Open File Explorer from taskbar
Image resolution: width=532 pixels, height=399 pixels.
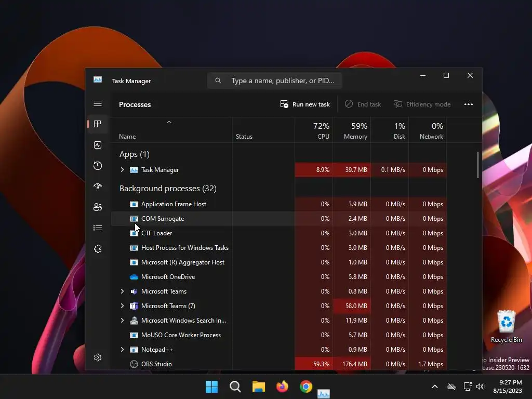(x=259, y=387)
